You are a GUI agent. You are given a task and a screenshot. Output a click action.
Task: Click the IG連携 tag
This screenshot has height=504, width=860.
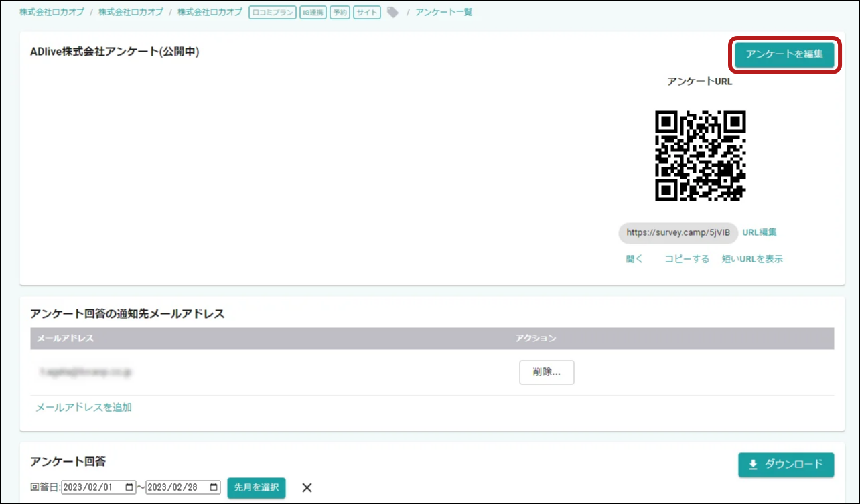click(313, 12)
